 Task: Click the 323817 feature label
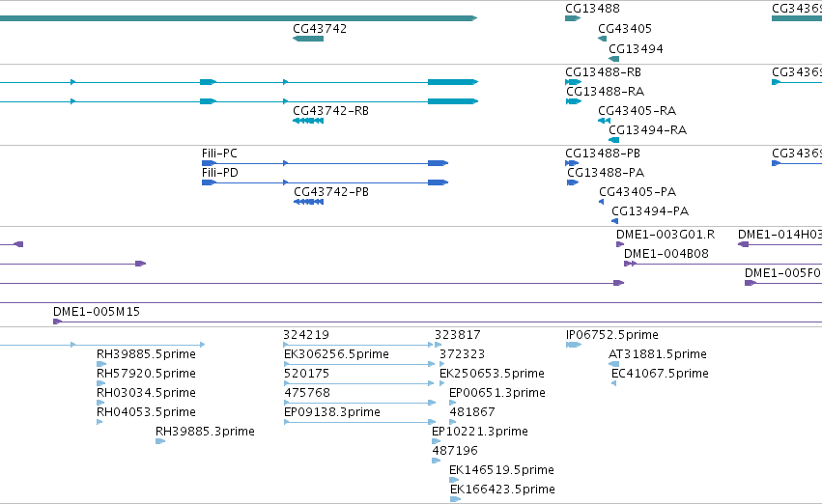(x=458, y=335)
